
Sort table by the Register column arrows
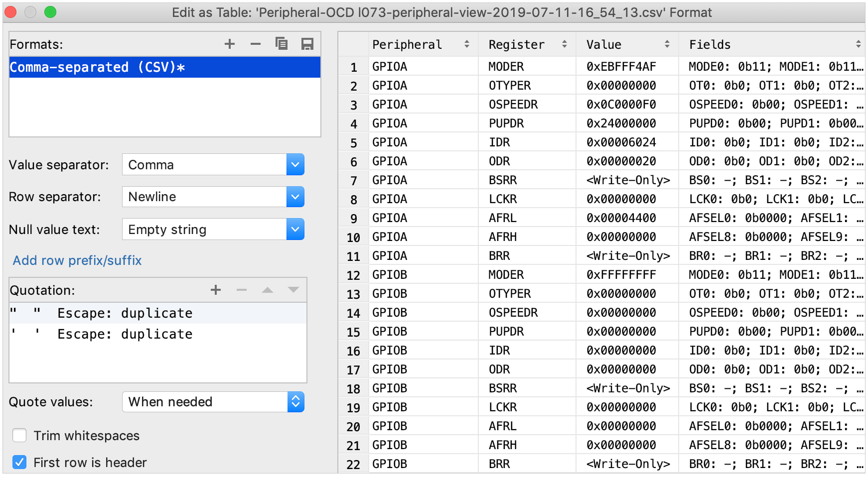coord(564,44)
